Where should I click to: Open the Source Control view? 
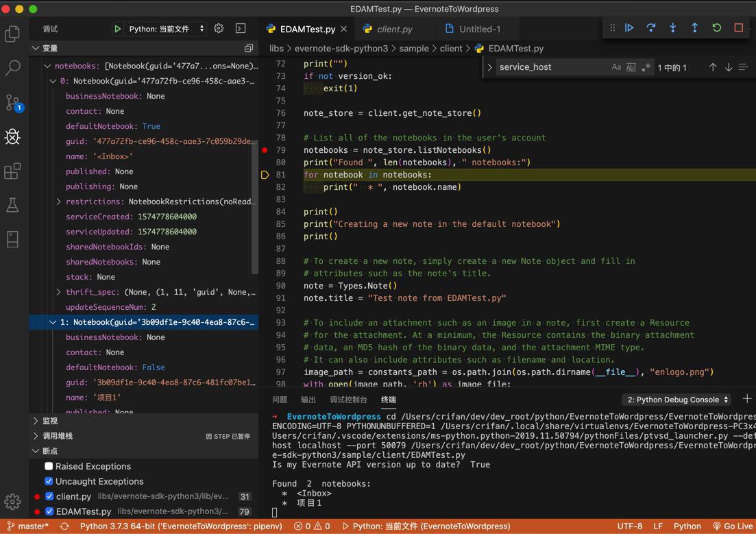[x=13, y=102]
